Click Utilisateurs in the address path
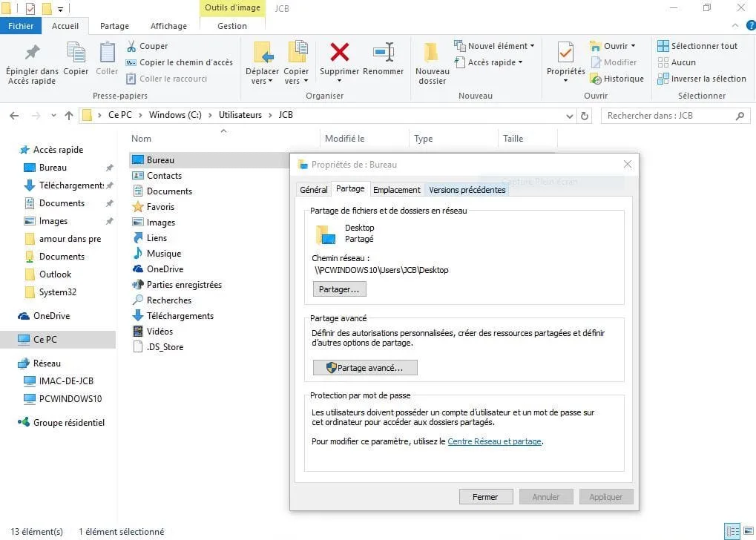The height and width of the screenshot is (540, 756). [240, 115]
